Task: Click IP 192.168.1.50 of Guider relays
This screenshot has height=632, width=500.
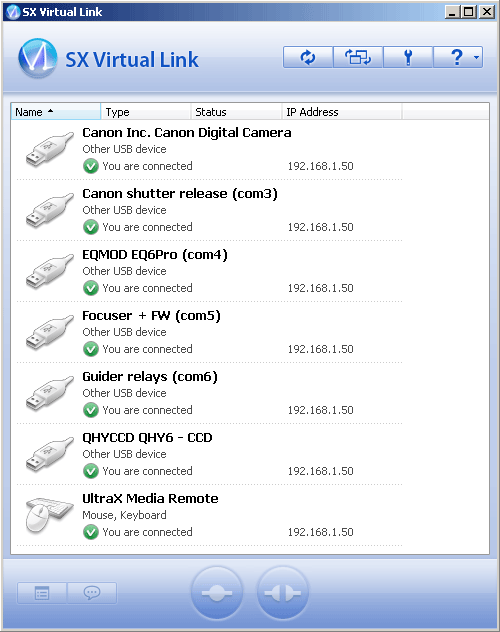Action: click(320, 410)
